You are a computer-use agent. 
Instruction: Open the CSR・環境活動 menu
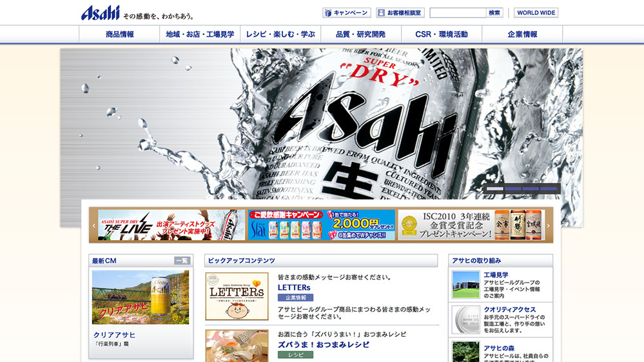442,34
